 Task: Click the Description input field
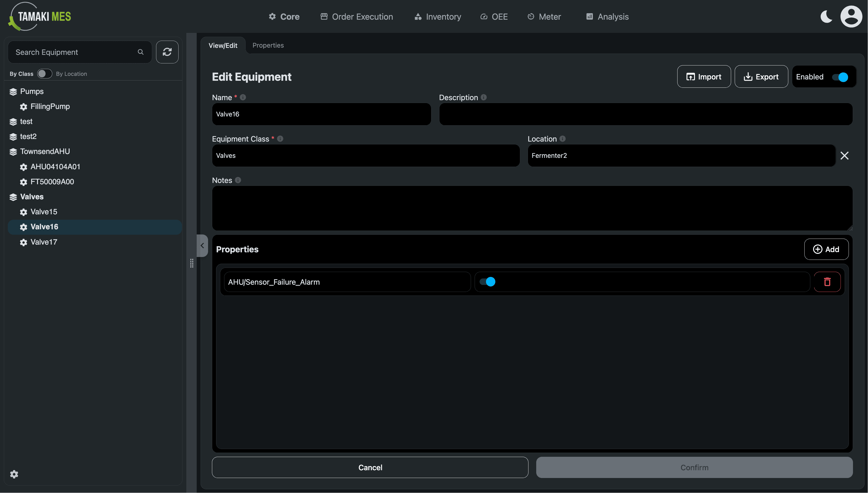click(x=646, y=114)
